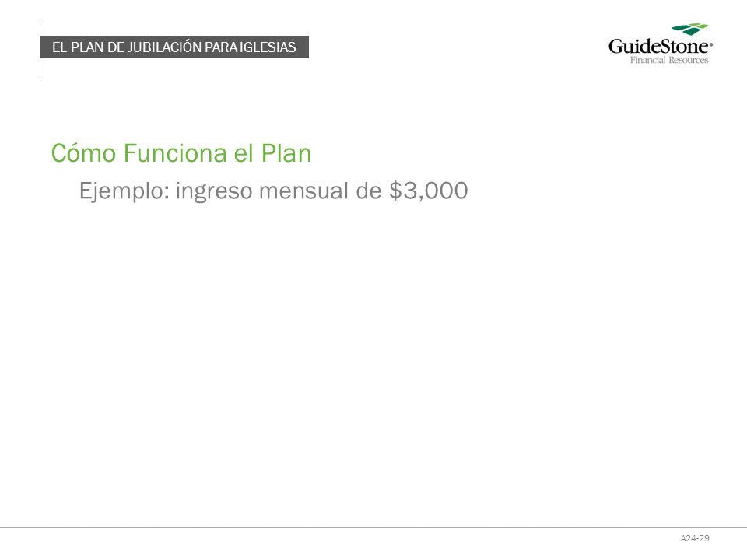Select the GuideStone wordmark text
The width and height of the screenshot is (747, 560).
[659, 46]
